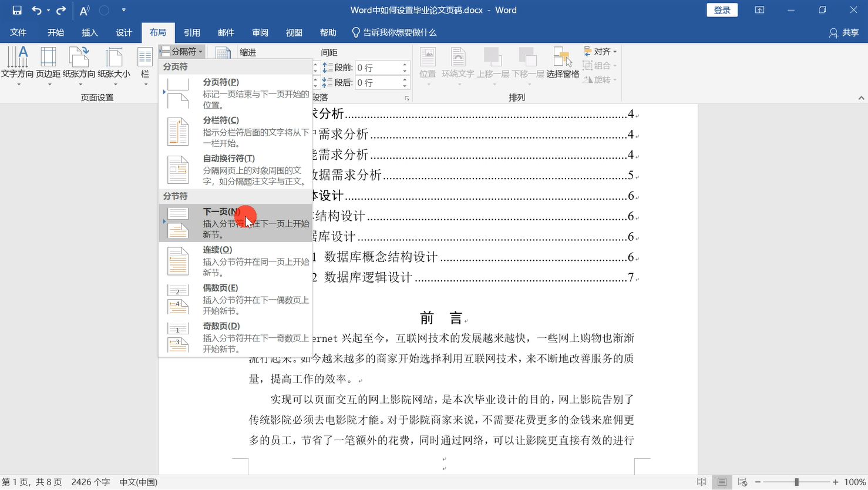Open the 文件 tab
This screenshot has height=490, width=868.
tap(18, 32)
